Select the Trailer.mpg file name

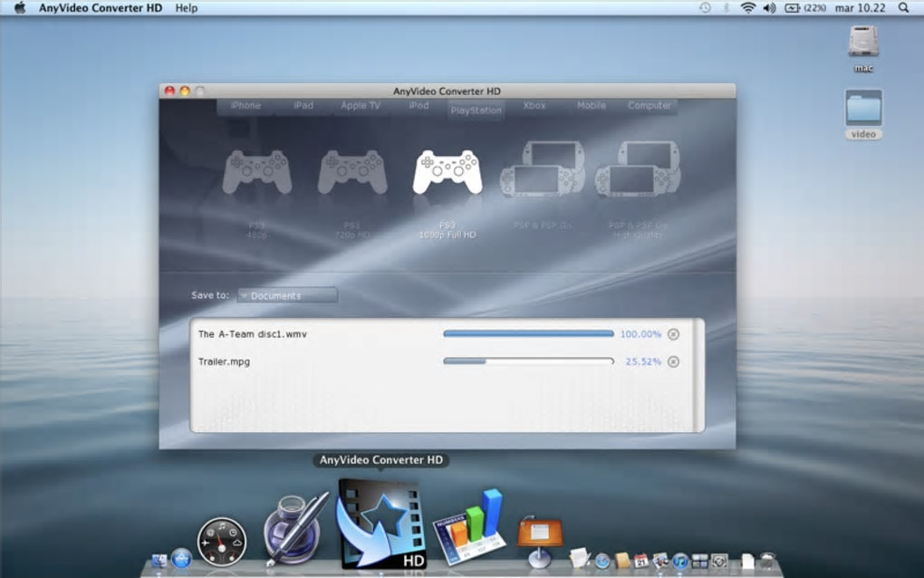(x=224, y=361)
